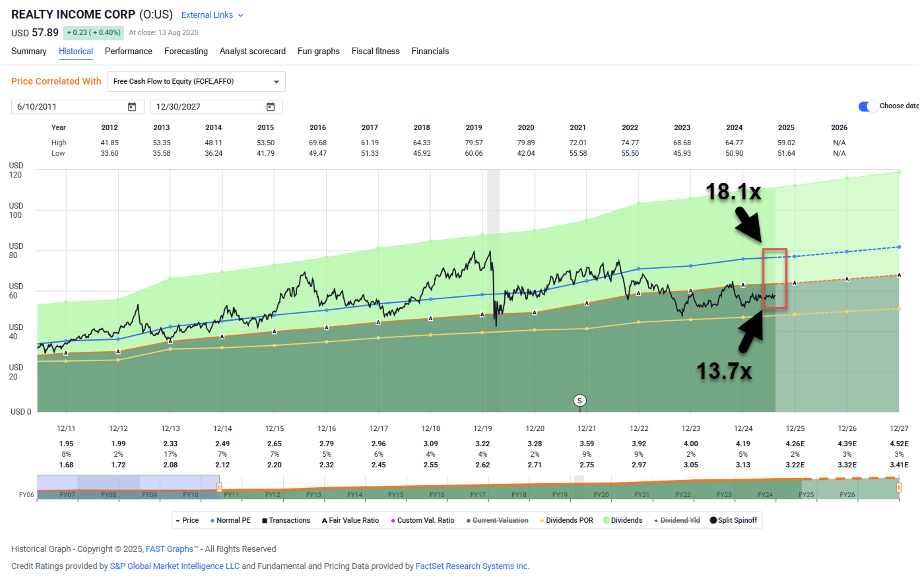Open the end date calendar picker icon

pos(270,107)
